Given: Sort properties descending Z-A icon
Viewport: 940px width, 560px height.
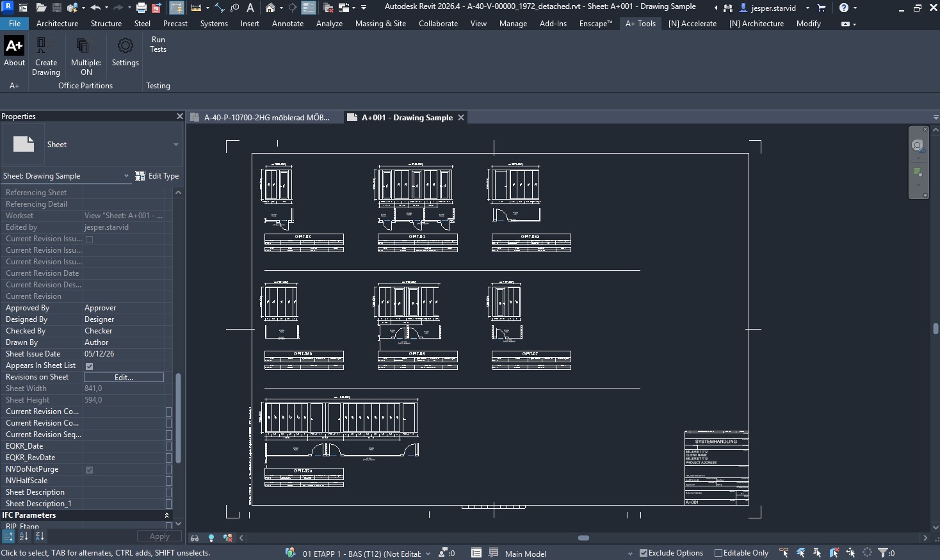Looking at the screenshot, I should click(39, 536).
